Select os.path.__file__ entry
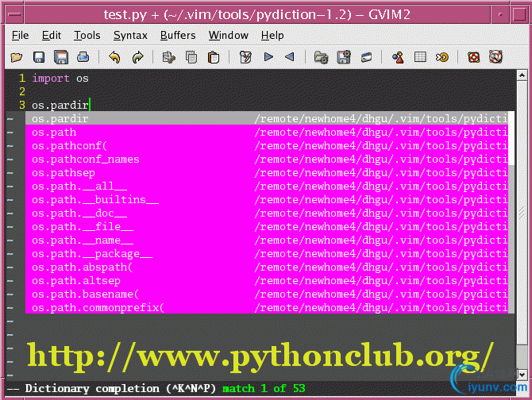 tap(267, 227)
